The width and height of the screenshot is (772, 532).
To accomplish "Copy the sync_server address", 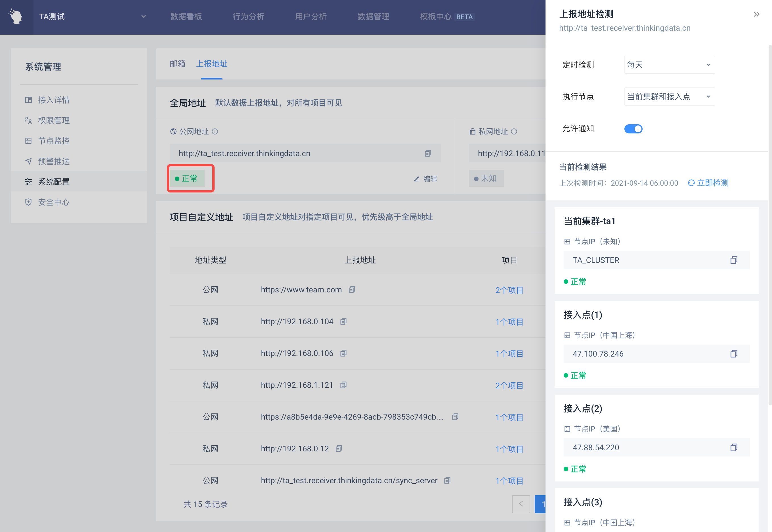I will (447, 480).
